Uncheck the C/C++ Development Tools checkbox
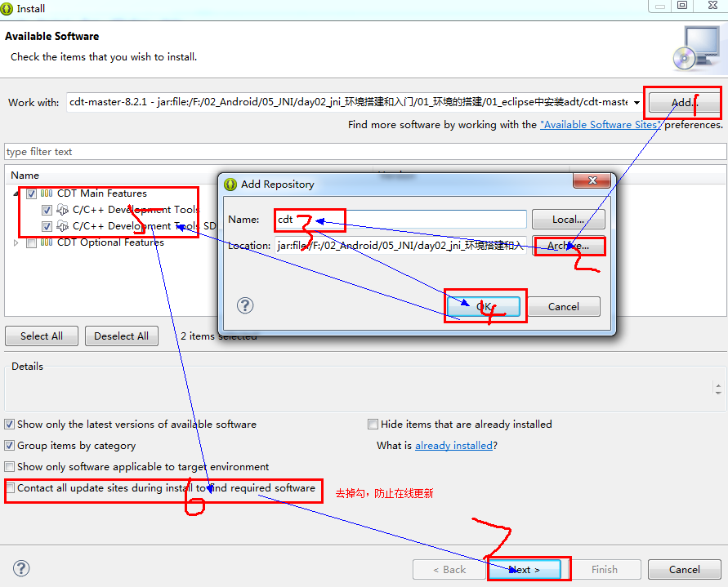This screenshot has width=728, height=587. [47, 210]
